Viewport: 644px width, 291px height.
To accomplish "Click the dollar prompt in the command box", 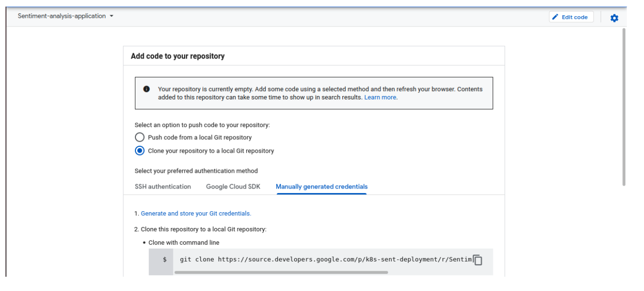I will [164, 259].
